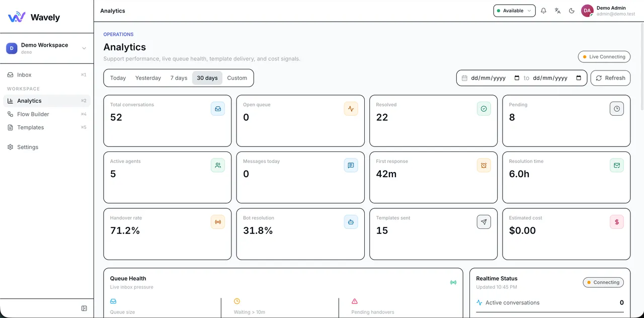
Task: Click the Templates sent value 15
Action: coord(382,230)
